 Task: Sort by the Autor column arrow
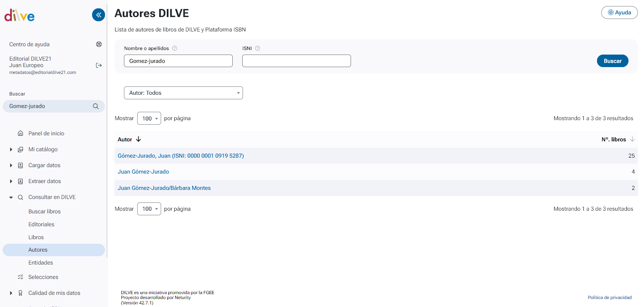point(139,139)
